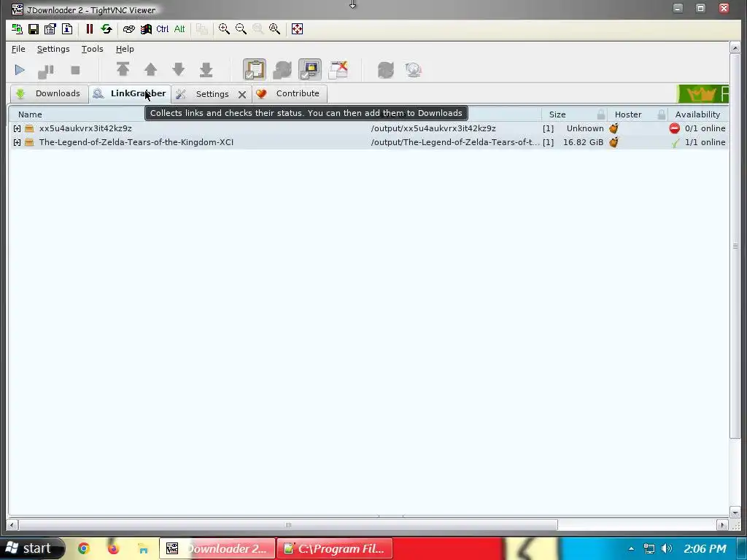
Task: Toggle the Clipboard Observer button
Action: [255, 69]
